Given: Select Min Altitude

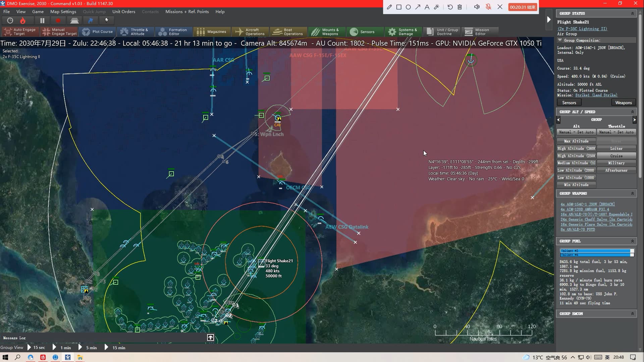Looking at the screenshot, I should [576, 185].
